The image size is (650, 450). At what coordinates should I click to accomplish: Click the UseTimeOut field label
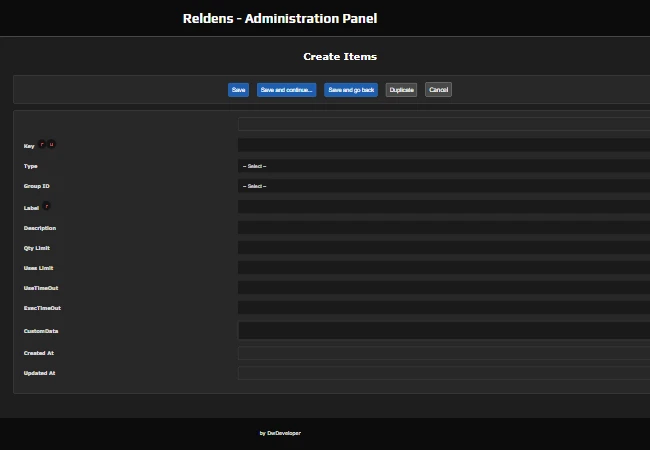pyautogui.click(x=41, y=288)
